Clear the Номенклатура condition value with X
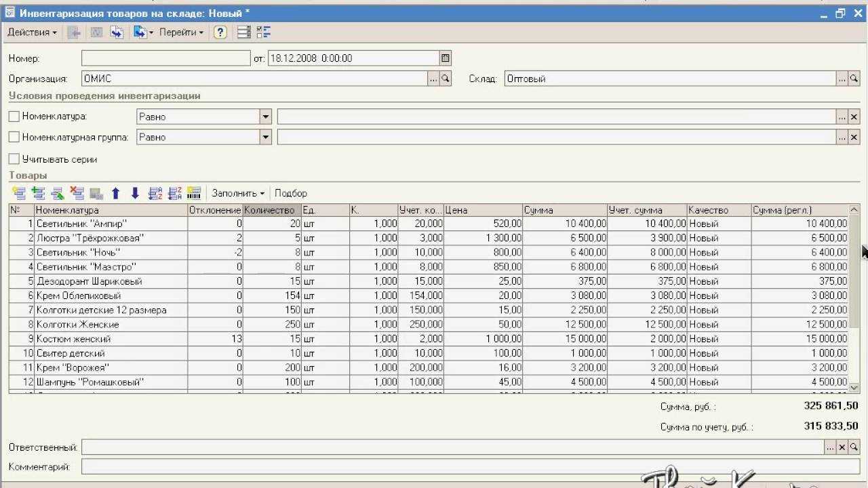 click(854, 117)
